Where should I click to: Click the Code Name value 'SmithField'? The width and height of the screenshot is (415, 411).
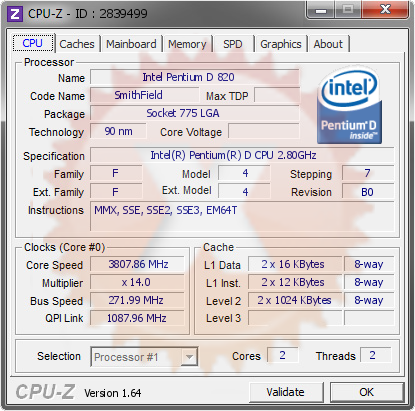(144, 95)
